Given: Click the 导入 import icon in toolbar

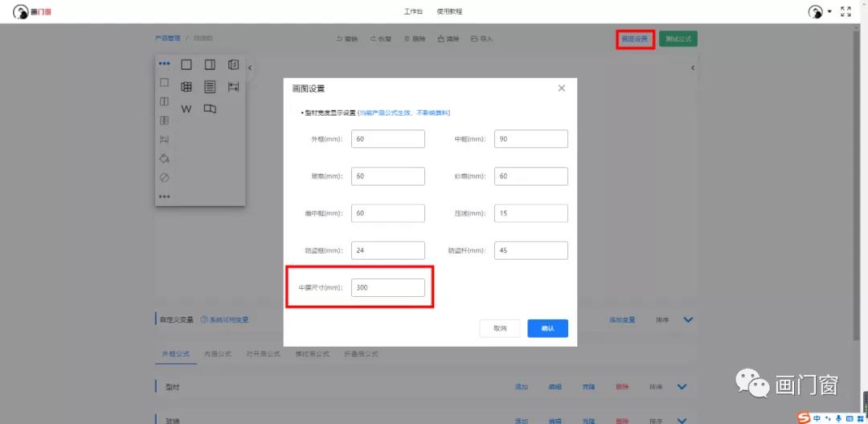Looking at the screenshot, I should click(x=474, y=39).
